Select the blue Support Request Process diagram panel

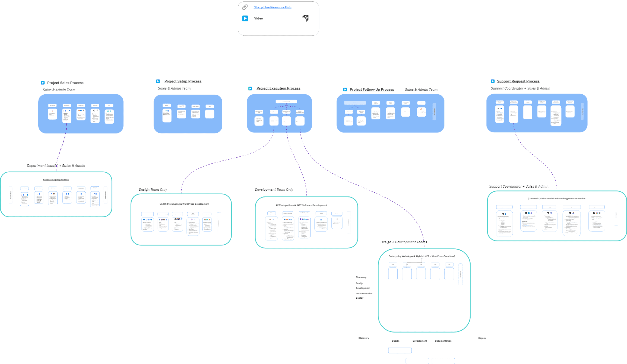tap(537, 113)
